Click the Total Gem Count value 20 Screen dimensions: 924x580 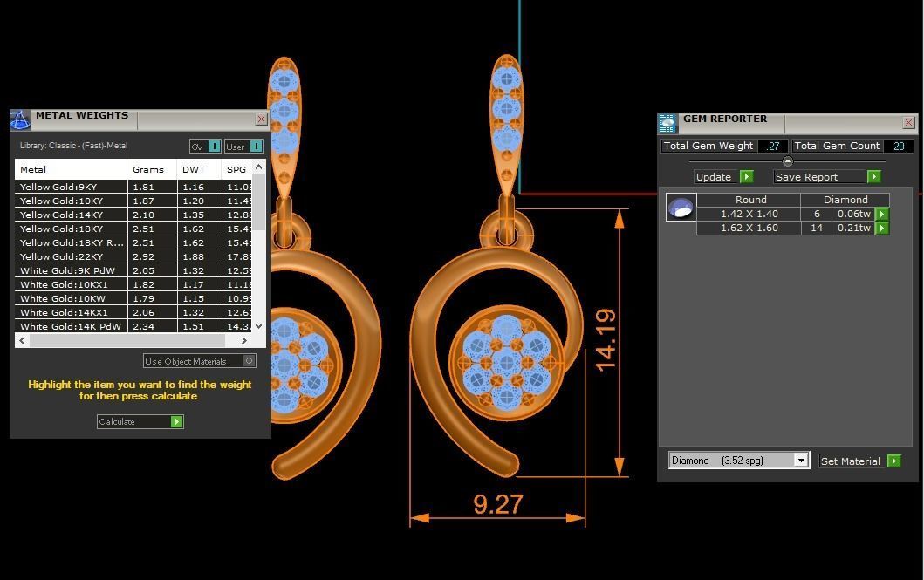point(899,146)
